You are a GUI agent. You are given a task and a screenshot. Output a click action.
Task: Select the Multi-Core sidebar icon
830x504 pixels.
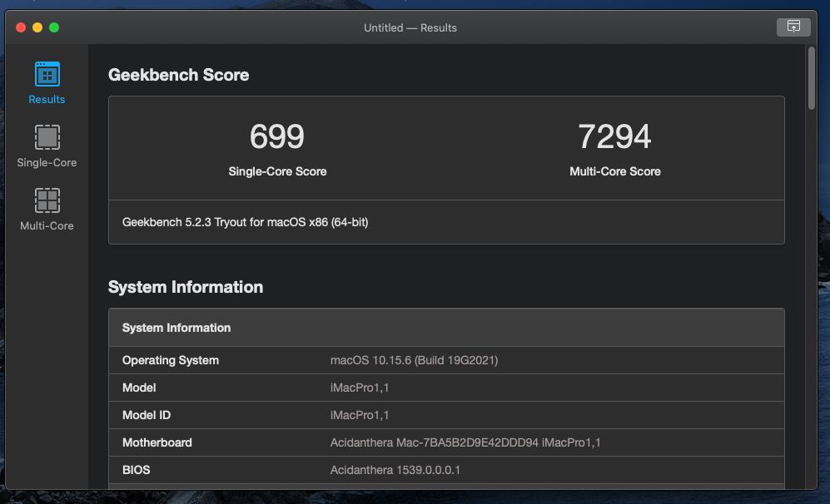[x=47, y=200]
